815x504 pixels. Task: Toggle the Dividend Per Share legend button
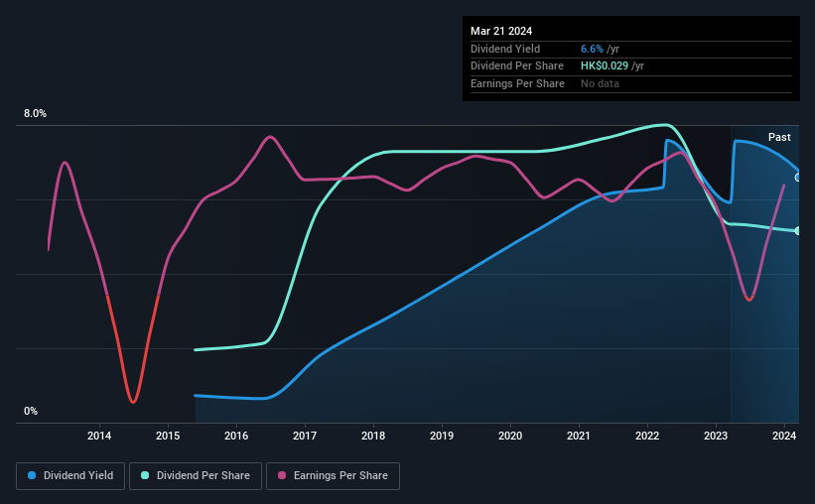click(196, 475)
